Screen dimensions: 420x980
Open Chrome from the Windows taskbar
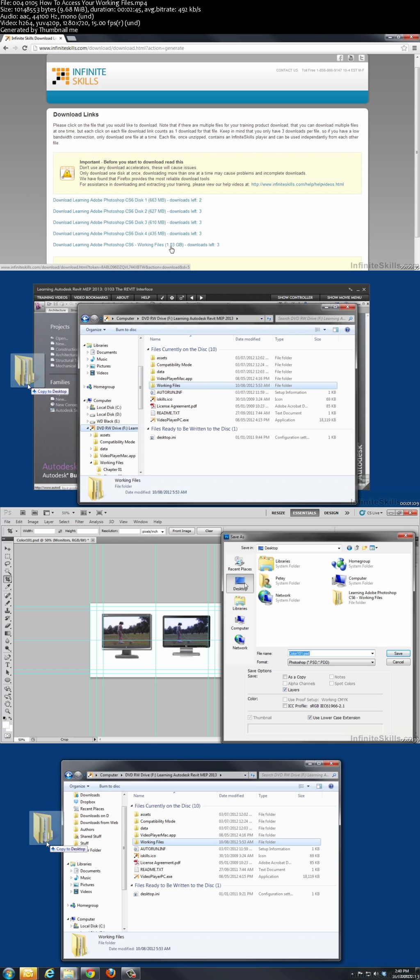coord(90,973)
